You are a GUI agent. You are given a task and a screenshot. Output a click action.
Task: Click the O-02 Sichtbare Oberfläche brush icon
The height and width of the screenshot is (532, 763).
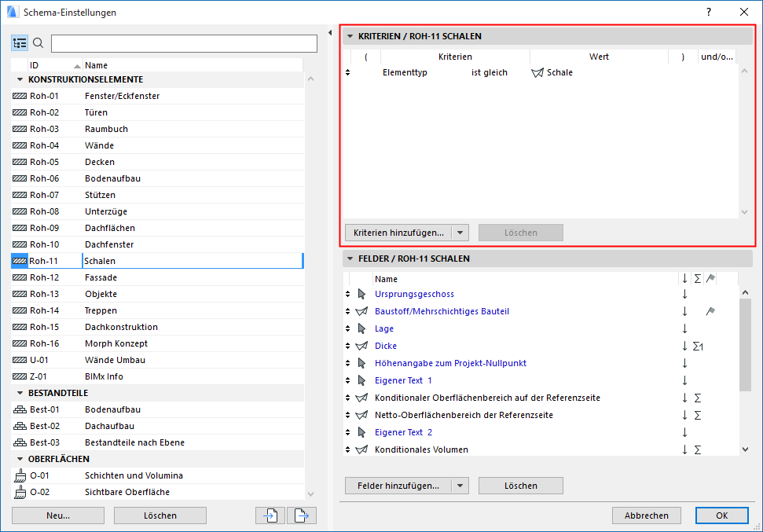click(x=20, y=492)
